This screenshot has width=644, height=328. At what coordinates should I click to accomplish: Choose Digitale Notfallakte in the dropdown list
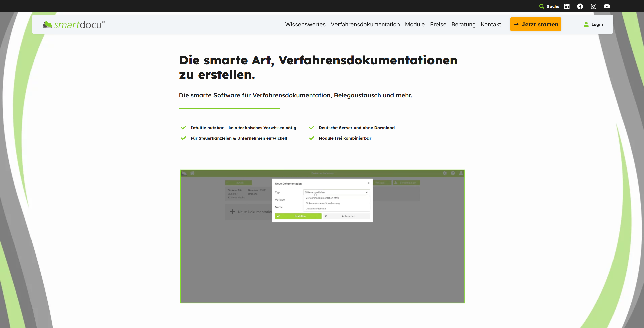click(316, 209)
